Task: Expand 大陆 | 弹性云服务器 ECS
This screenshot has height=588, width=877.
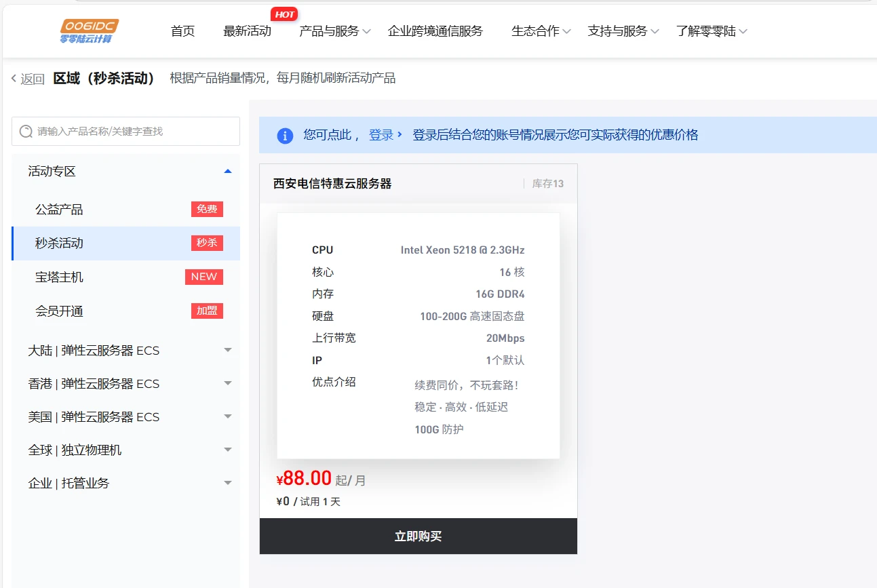Action: (228, 351)
